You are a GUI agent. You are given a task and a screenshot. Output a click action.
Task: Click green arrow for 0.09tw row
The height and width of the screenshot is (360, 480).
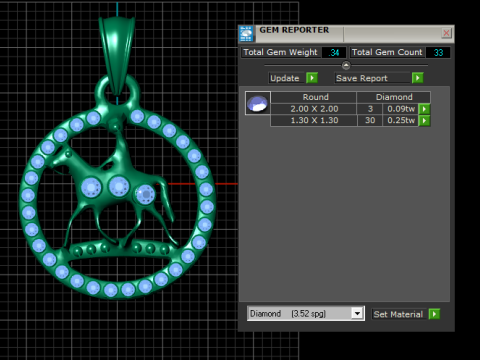(424, 109)
